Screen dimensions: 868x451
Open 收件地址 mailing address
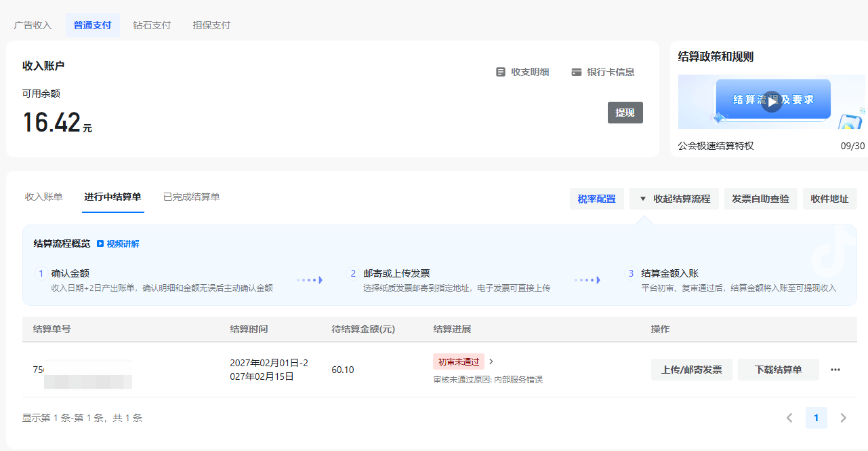[x=829, y=199]
